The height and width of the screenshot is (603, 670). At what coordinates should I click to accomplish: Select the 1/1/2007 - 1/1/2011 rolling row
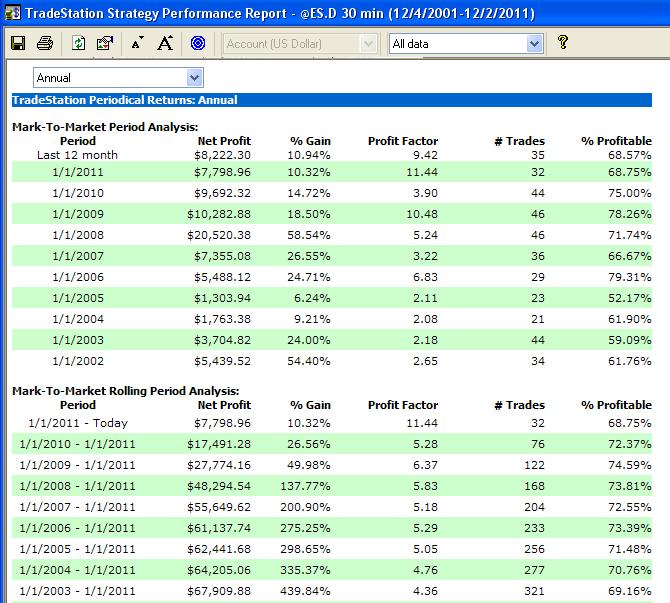[332, 507]
